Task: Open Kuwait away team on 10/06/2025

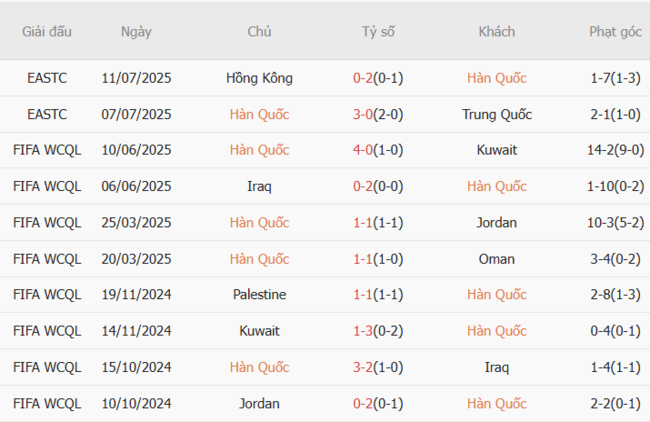Action: tap(497, 150)
